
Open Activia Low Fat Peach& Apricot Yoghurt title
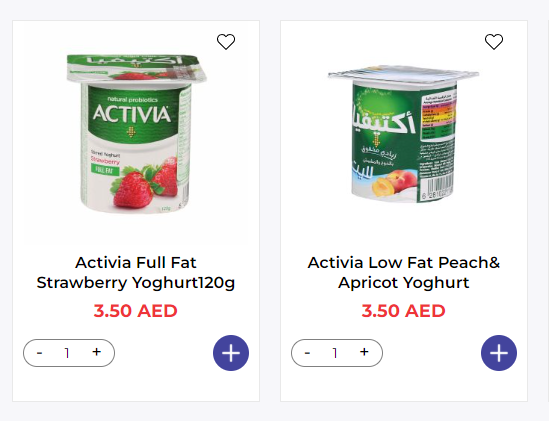tap(404, 272)
